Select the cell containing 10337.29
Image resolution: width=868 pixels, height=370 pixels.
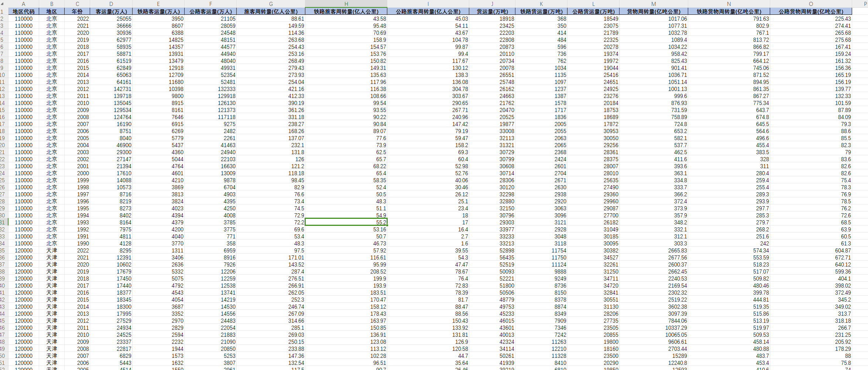(x=653, y=328)
